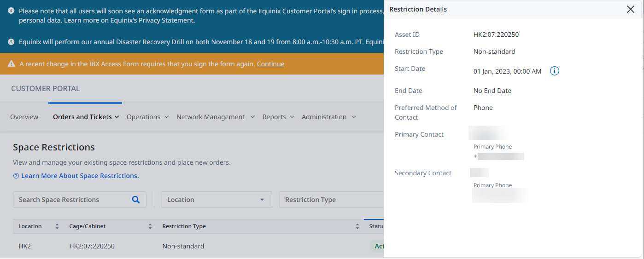Click Non-standard value in details panel

coord(494,52)
